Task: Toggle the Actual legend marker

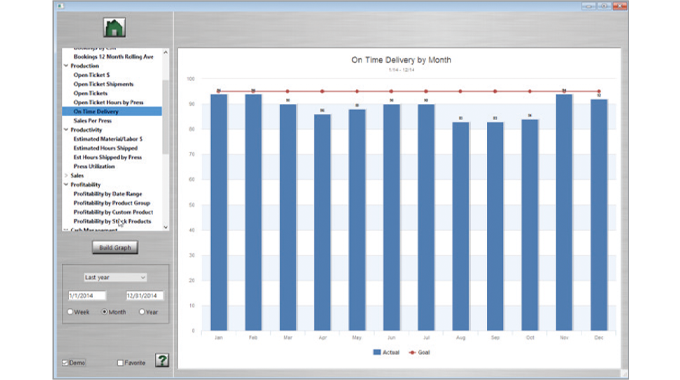Action: (x=377, y=352)
